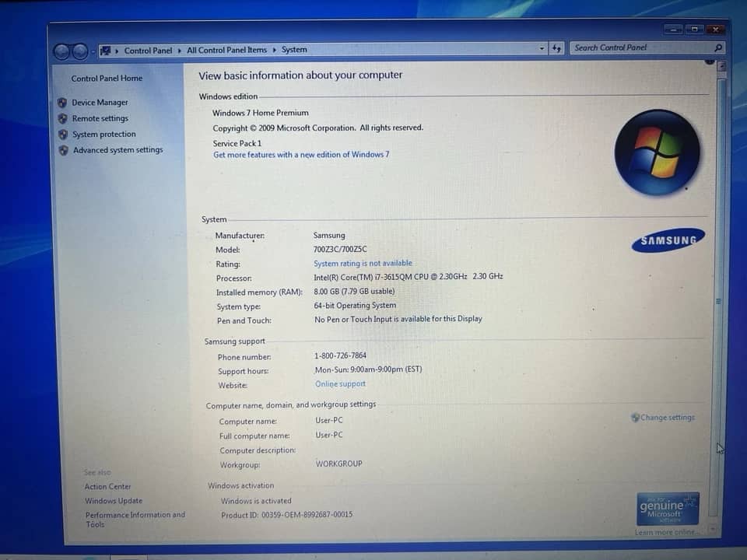Click Windows is activated text
This screenshot has height=560, width=747.
256,501
